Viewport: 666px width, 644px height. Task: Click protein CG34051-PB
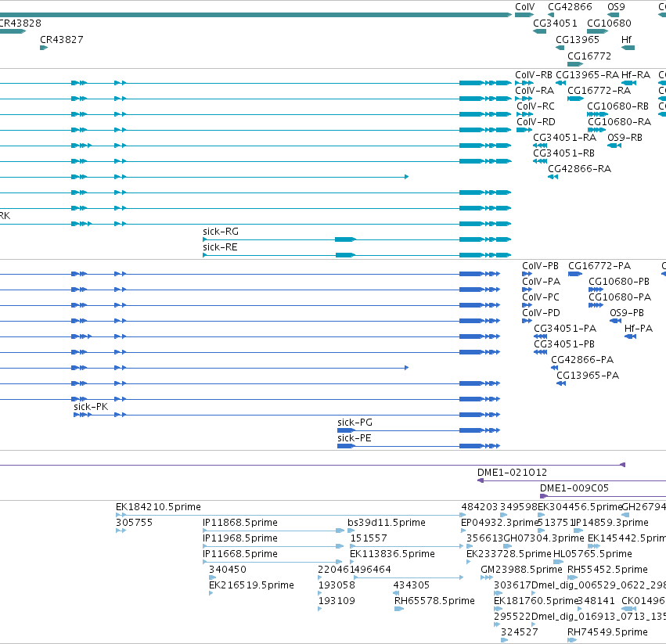click(564, 344)
